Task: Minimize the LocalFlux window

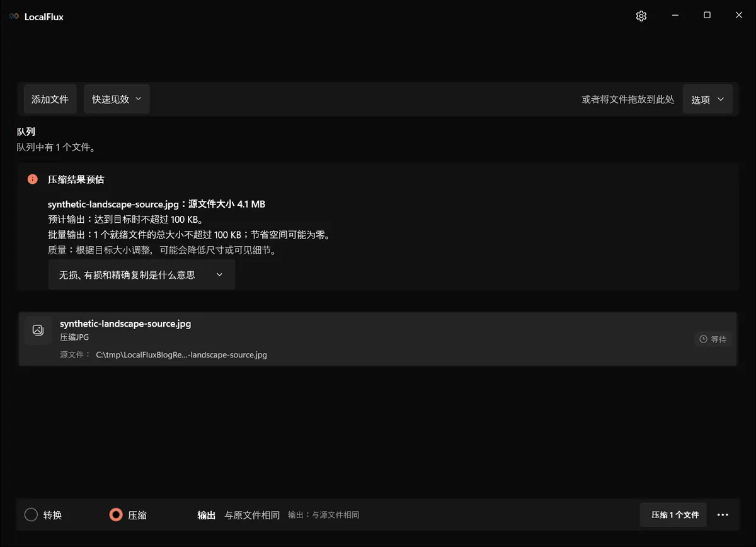Action: 675,16
